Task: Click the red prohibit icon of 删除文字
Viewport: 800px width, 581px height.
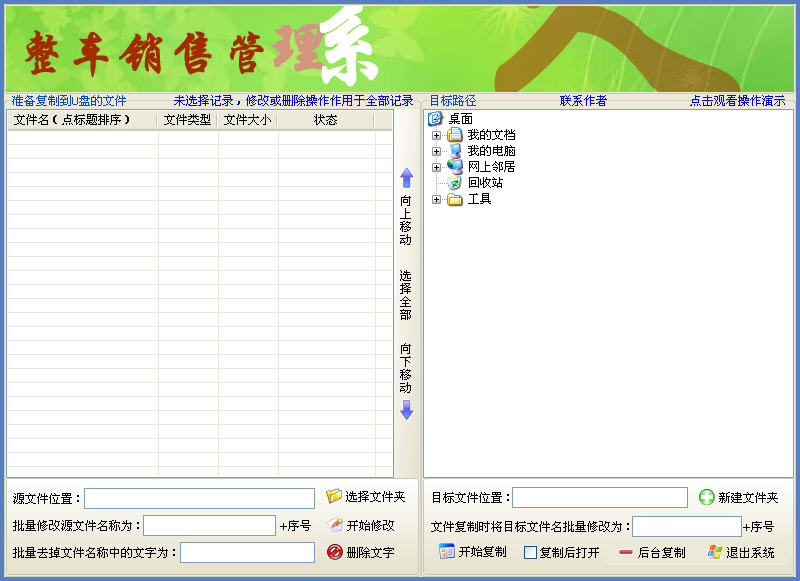Action: point(335,552)
